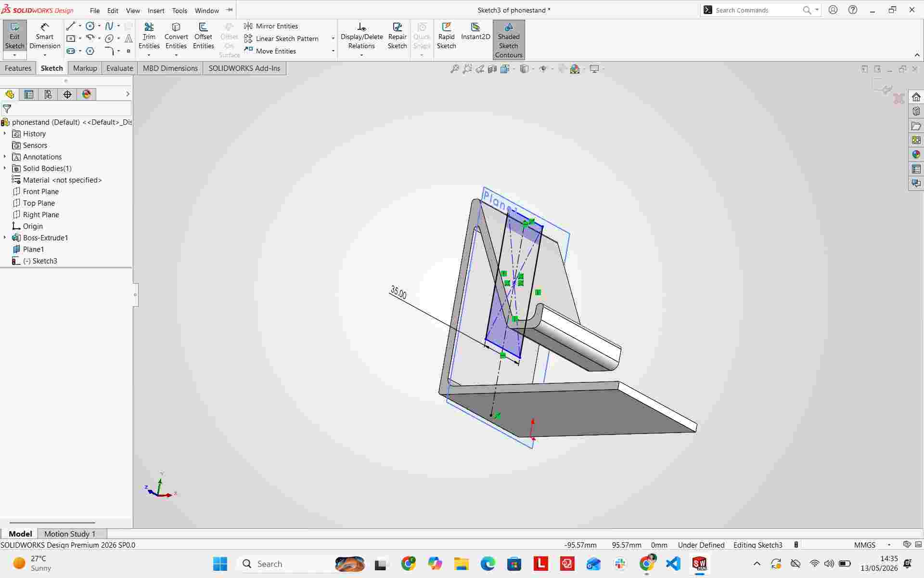Open the PropertyManager tab
This screenshot has width=924, height=578.
coord(29,94)
